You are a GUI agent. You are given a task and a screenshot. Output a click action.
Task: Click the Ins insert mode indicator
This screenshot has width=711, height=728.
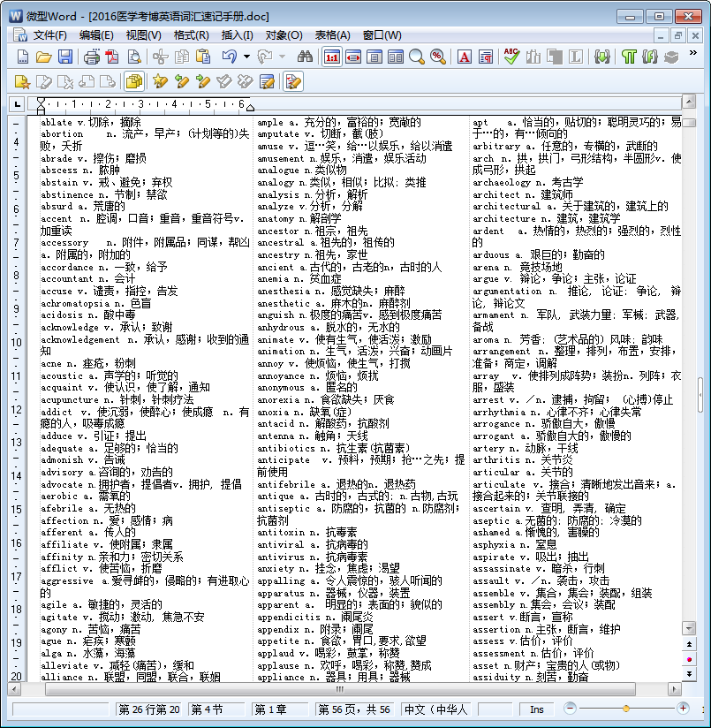(x=537, y=709)
